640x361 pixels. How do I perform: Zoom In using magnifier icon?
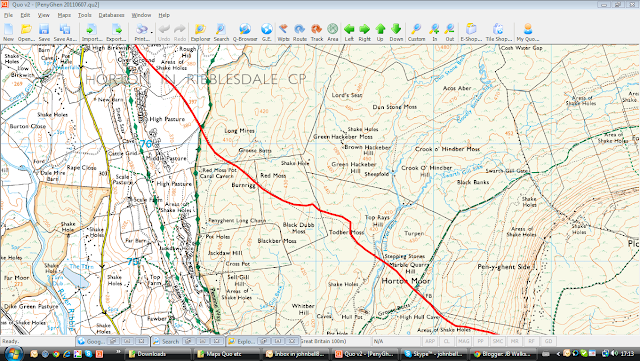[x=434, y=32]
